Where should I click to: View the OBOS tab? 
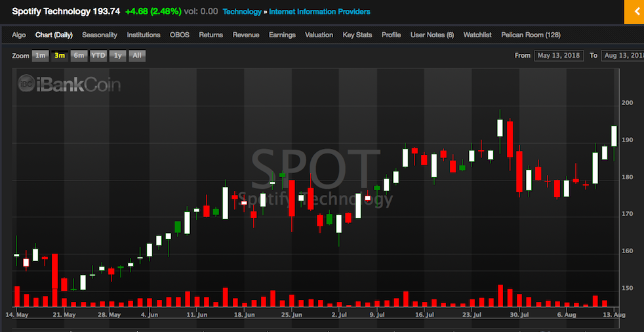(x=180, y=35)
